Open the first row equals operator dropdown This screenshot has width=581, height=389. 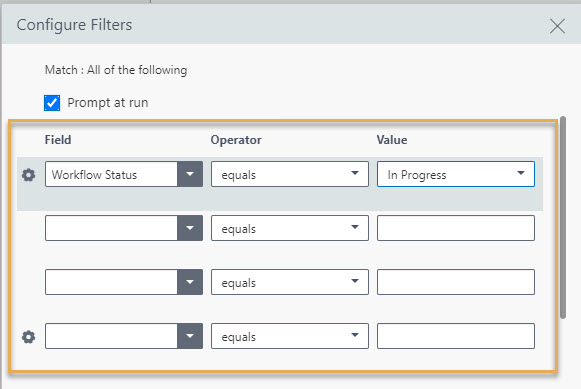click(x=290, y=174)
